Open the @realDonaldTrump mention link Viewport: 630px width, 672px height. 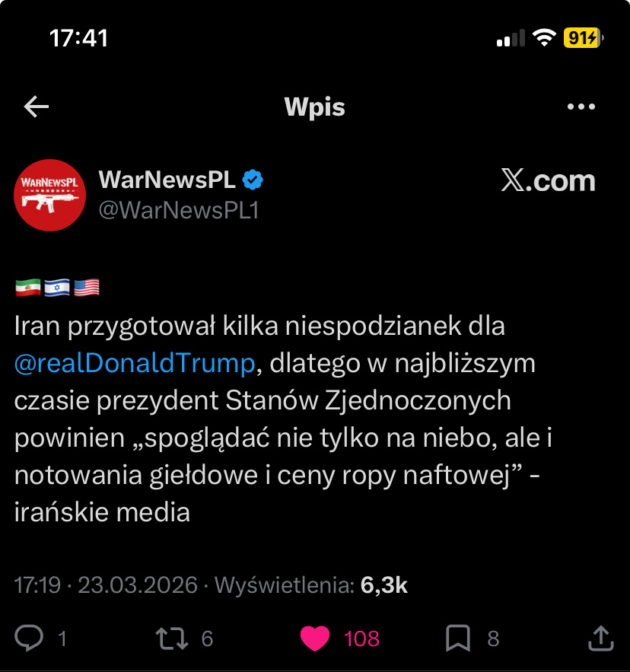point(135,364)
